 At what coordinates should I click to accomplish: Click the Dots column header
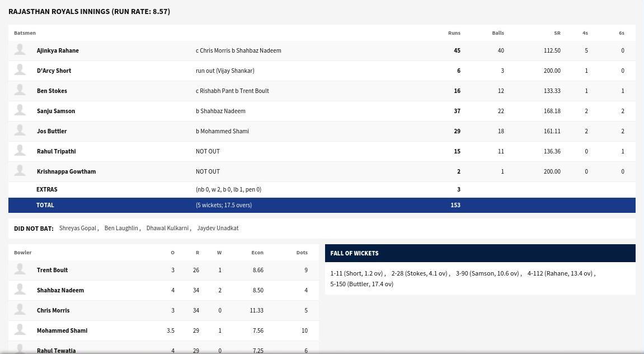pyautogui.click(x=302, y=253)
